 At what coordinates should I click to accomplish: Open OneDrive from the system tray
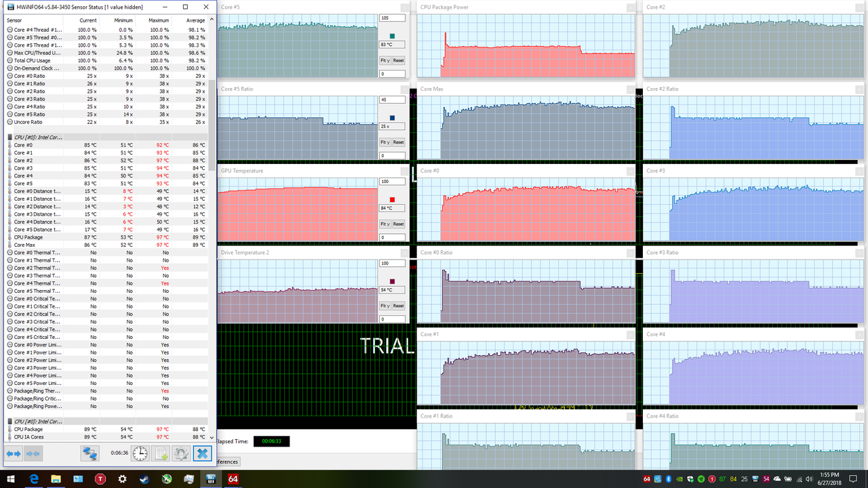[776, 479]
